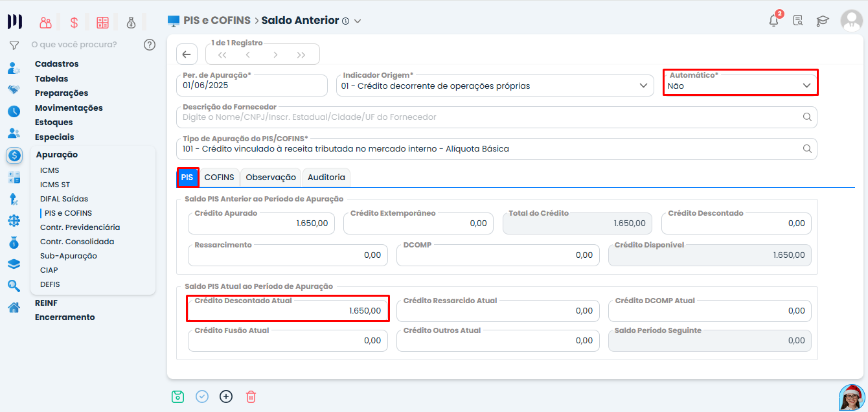Click the add new record plus icon
Viewport: 868px width, 412px height.
tap(226, 396)
